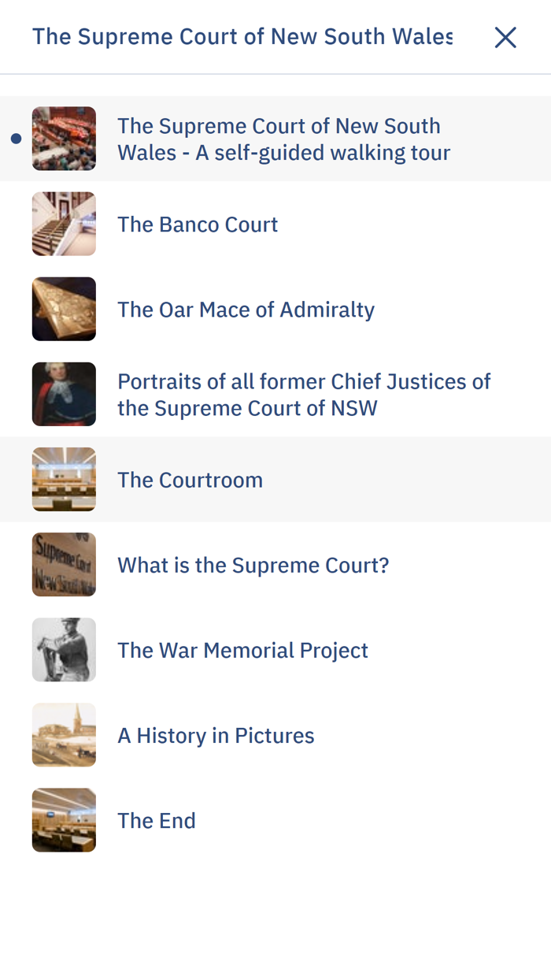The height and width of the screenshot is (980, 551).
Task: Open A History in Pictures stop
Action: click(x=216, y=734)
